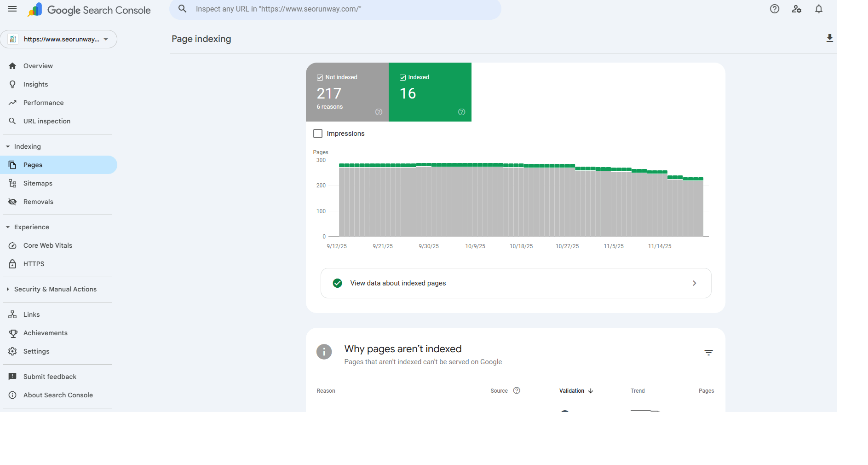The height and width of the screenshot is (465, 868).
Task: Go to Sitemaps page
Action: click(x=38, y=183)
